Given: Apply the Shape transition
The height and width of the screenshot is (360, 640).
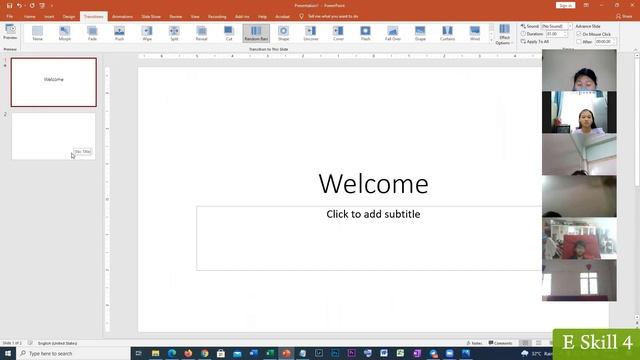Looking at the screenshot, I should [x=284, y=33].
